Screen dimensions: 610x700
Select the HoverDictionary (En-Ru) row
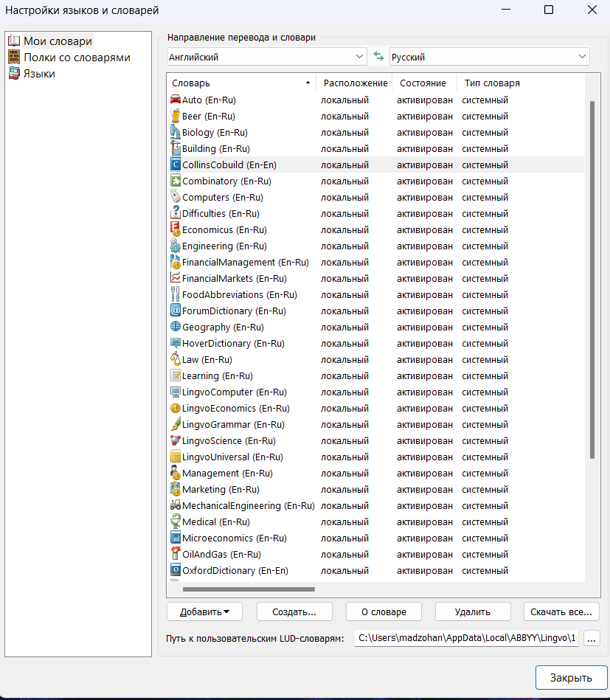[x=376, y=343]
